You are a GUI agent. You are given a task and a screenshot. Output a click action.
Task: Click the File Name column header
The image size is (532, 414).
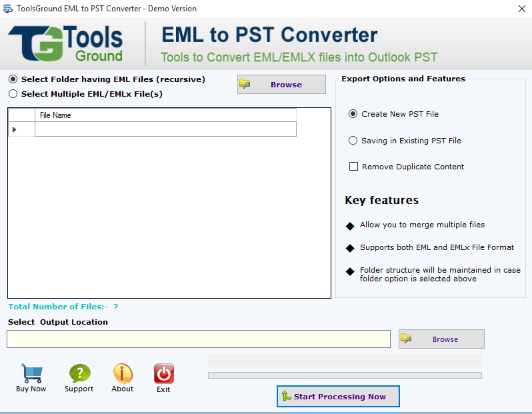[165, 115]
